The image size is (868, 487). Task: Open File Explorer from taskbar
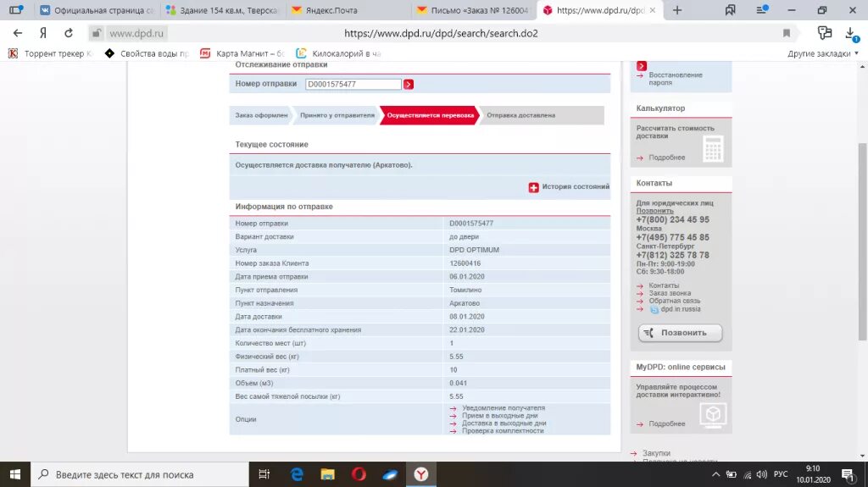[328, 474]
